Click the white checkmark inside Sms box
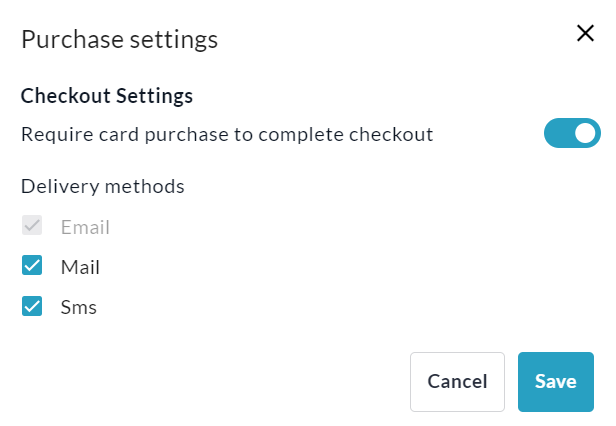This screenshot has width=616, height=426. [x=32, y=306]
